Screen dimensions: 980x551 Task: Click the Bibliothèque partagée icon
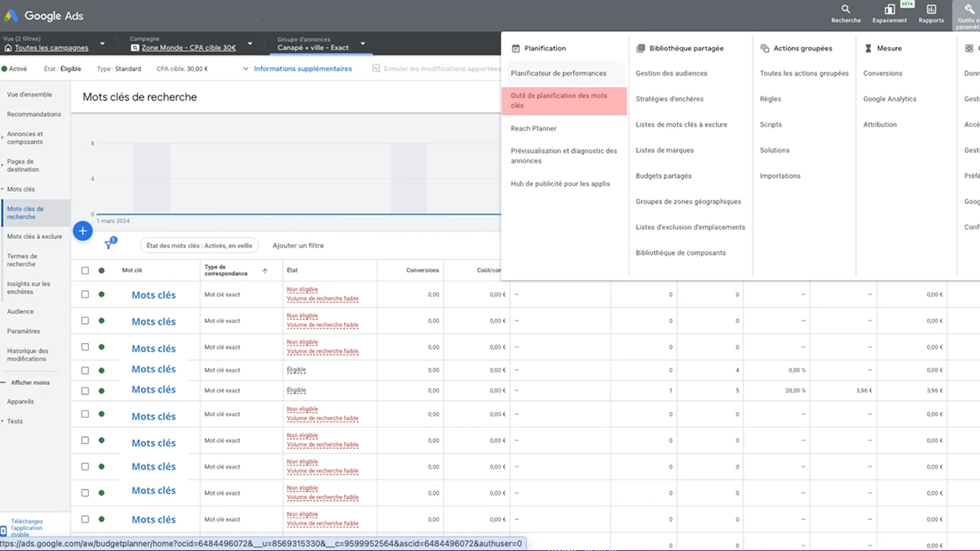(x=641, y=48)
